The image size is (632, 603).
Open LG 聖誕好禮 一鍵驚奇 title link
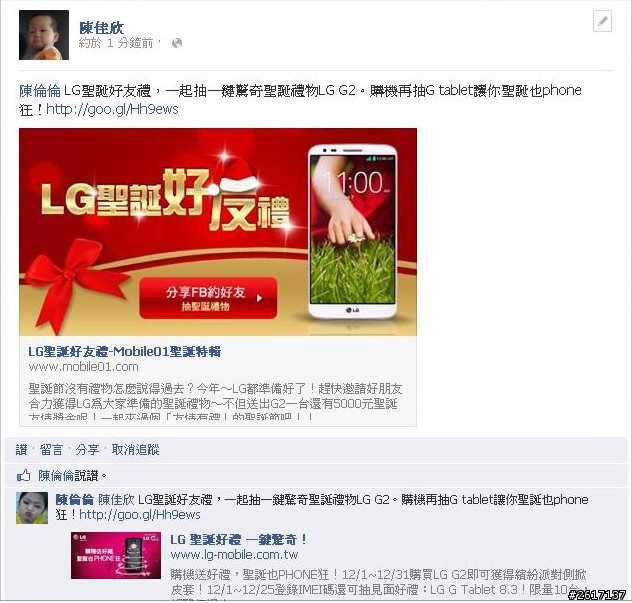point(239,539)
